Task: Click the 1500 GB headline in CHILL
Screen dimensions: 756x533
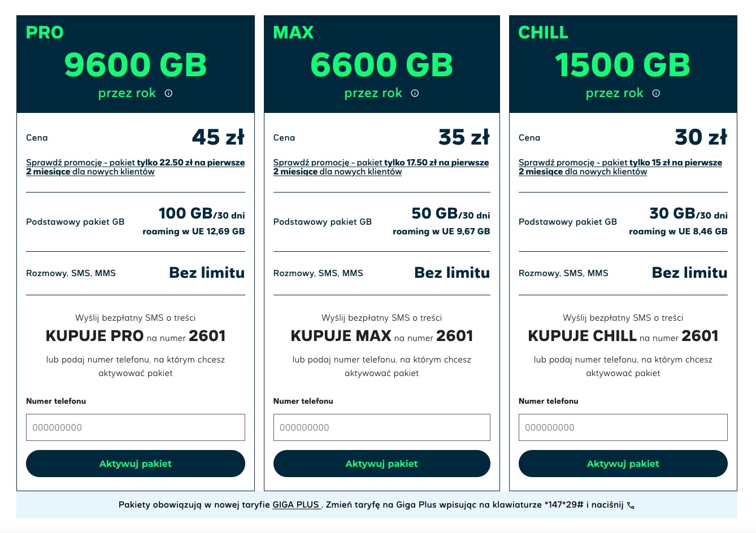Action: pyautogui.click(x=623, y=65)
